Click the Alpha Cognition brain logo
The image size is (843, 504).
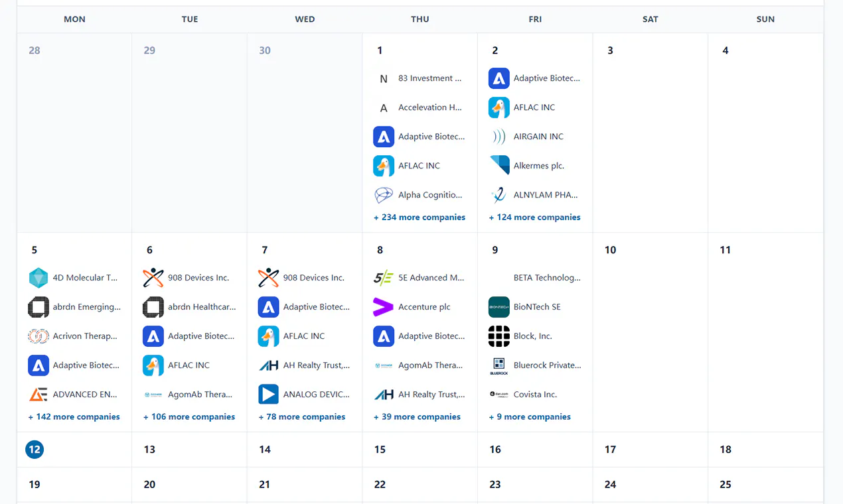384,195
